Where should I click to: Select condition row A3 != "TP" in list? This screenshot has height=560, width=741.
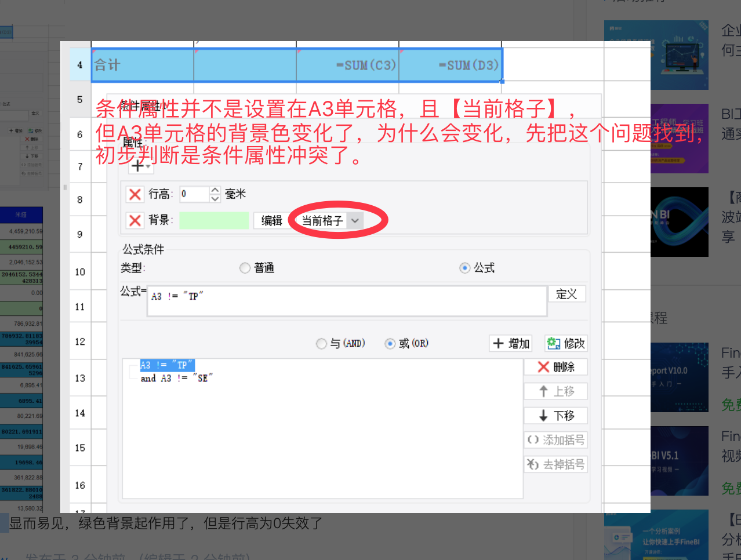[x=167, y=365]
